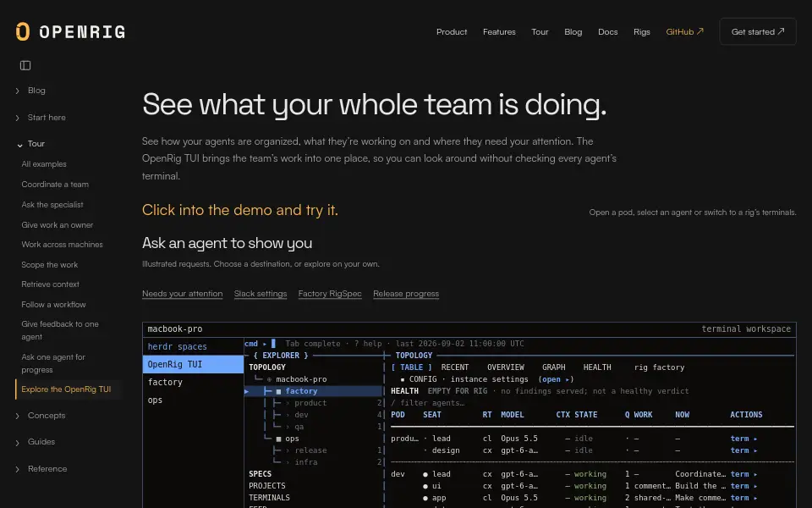Open Follow a workflow page
The image size is (812, 508).
pyautogui.click(x=53, y=304)
